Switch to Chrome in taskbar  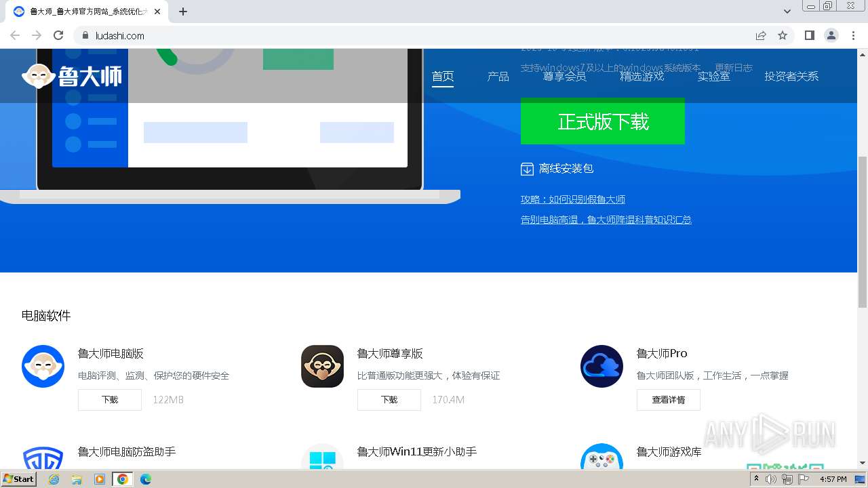coord(123,479)
